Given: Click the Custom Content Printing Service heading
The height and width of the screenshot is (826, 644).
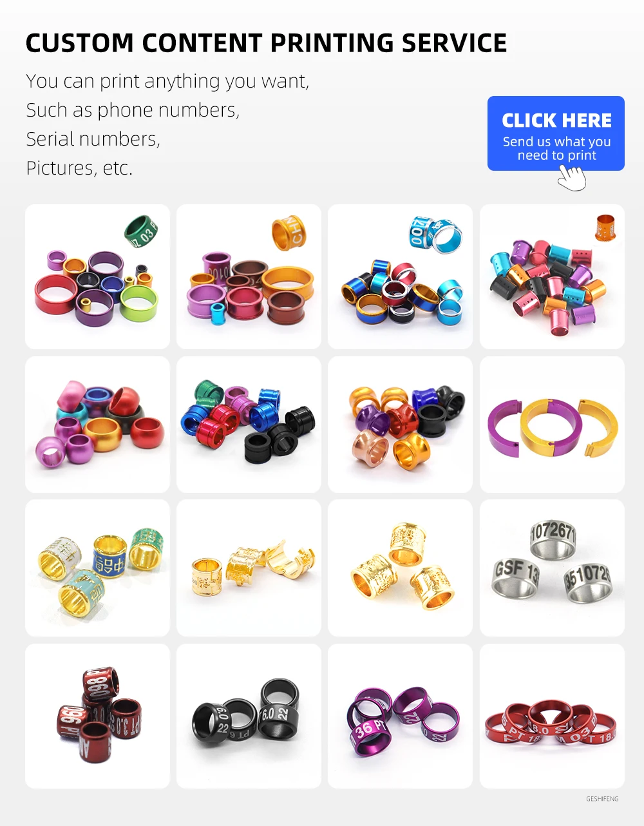Looking at the screenshot, I should click(266, 43).
